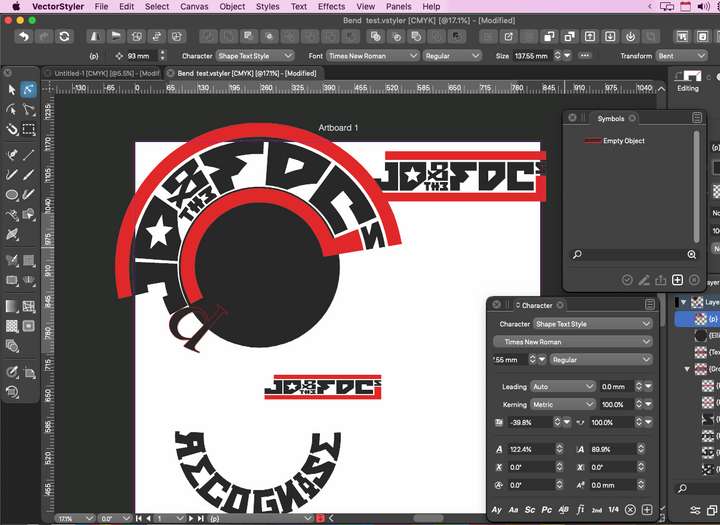This screenshot has height=525, width=720.
Task: Click the more options ellipsis button
Action: click(585, 56)
